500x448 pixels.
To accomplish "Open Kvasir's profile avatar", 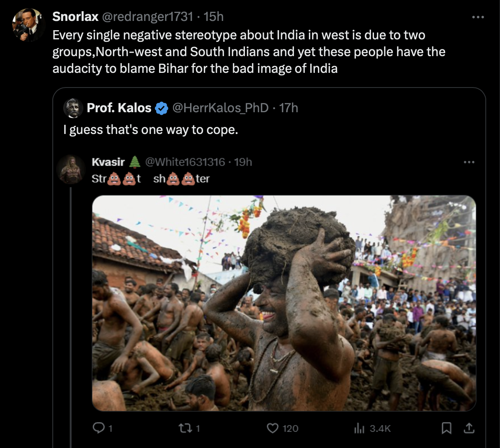I will coord(71,170).
